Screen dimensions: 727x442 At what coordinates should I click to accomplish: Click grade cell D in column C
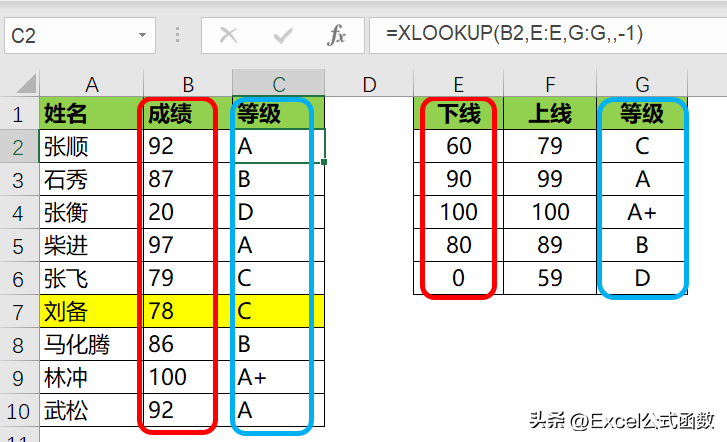(x=278, y=212)
